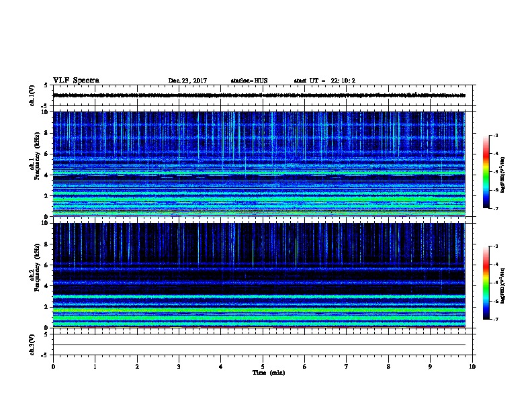Click the "8" frequency tick of ch.2 spectrogram
532x411 pixels.
(x=47, y=244)
